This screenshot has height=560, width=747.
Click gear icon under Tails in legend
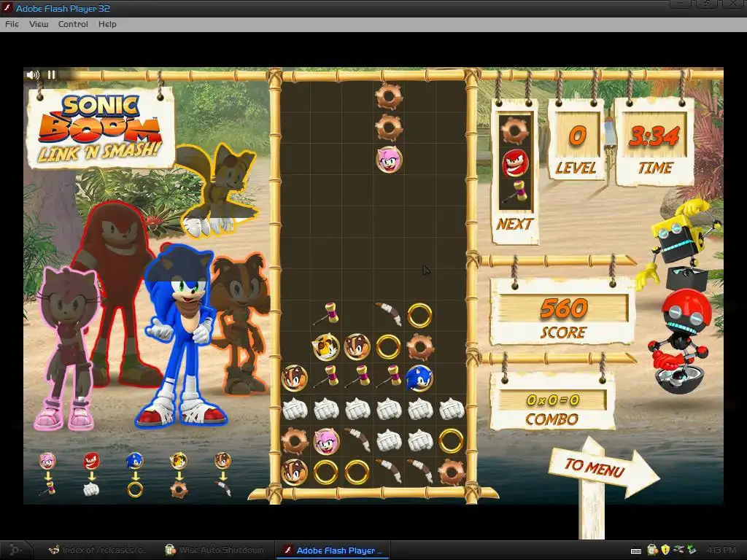click(179, 489)
